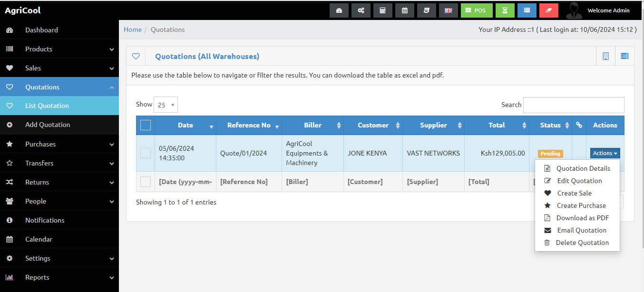The width and height of the screenshot is (644, 292).
Task: Open the calculator icon in top bar
Action: [382, 10]
